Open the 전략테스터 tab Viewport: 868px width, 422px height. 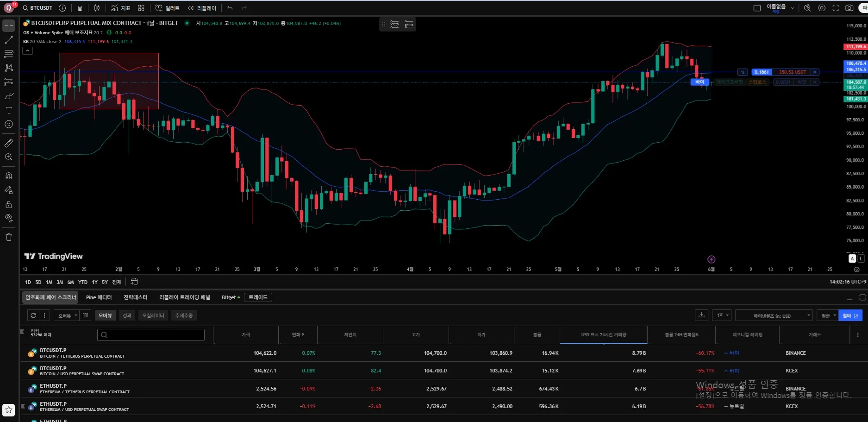coord(135,297)
